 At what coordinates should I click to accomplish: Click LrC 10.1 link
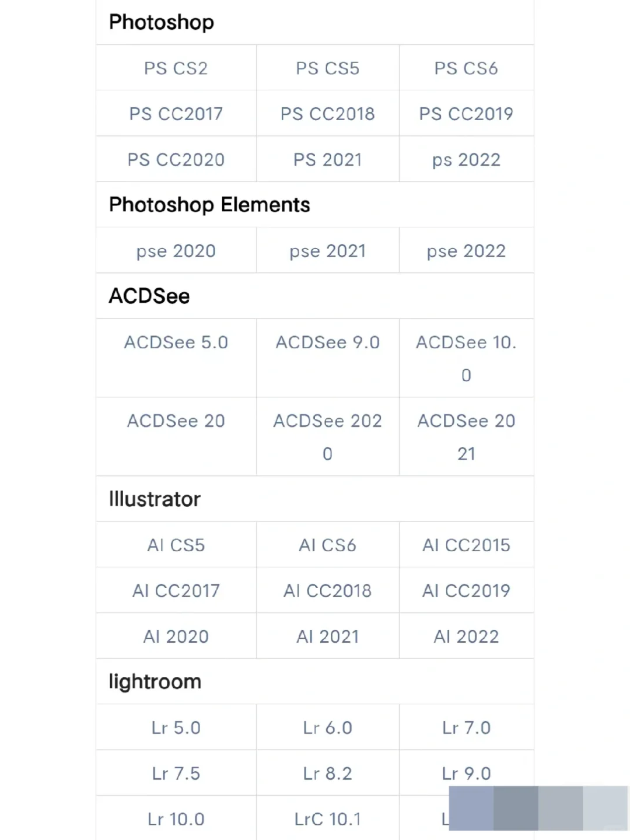[327, 819]
